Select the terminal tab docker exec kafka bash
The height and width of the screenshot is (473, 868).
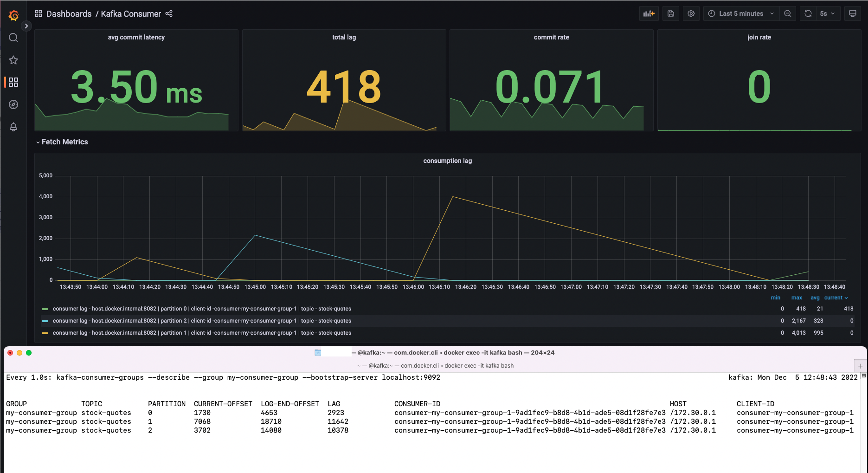pyautogui.click(x=436, y=366)
